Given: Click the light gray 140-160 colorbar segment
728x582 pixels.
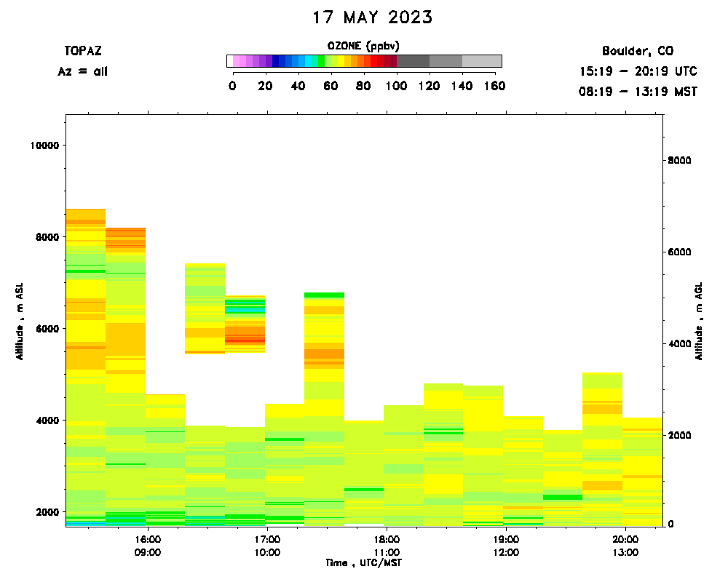Looking at the screenshot, I should pos(482,61).
